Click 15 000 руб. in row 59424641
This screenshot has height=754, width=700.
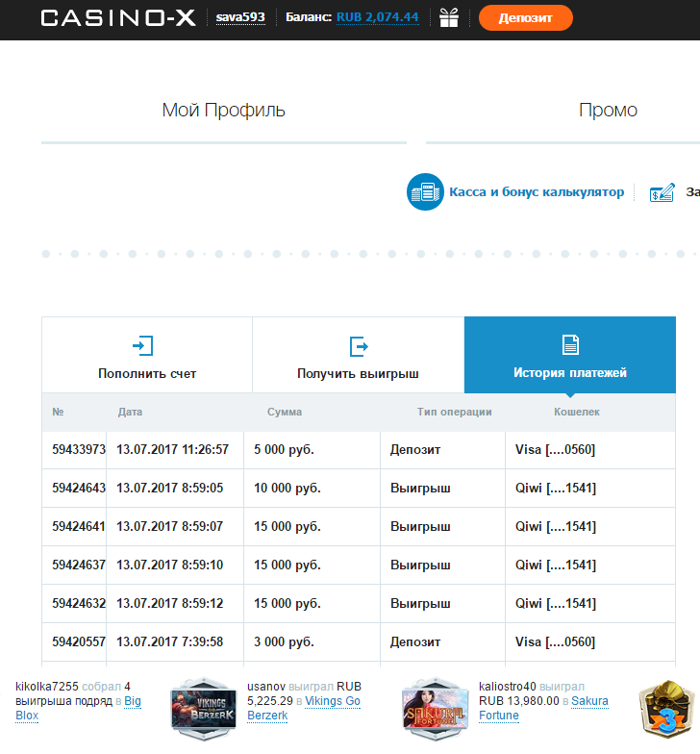287,527
